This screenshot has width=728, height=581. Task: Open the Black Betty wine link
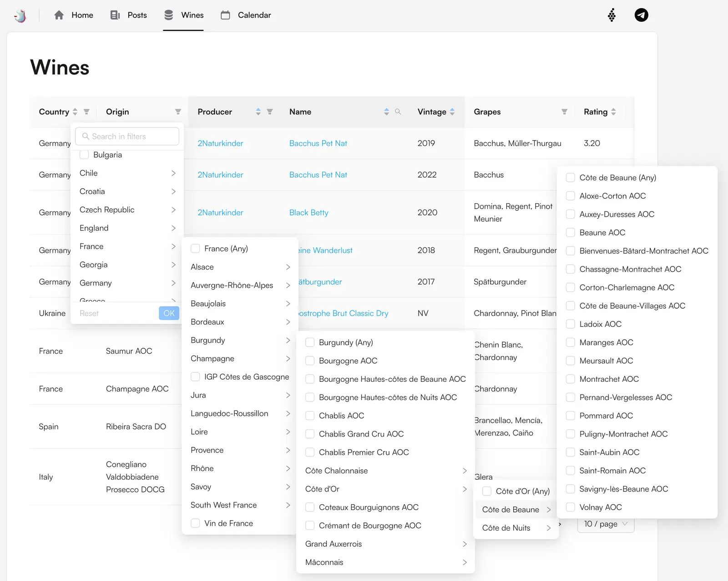click(308, 213)
